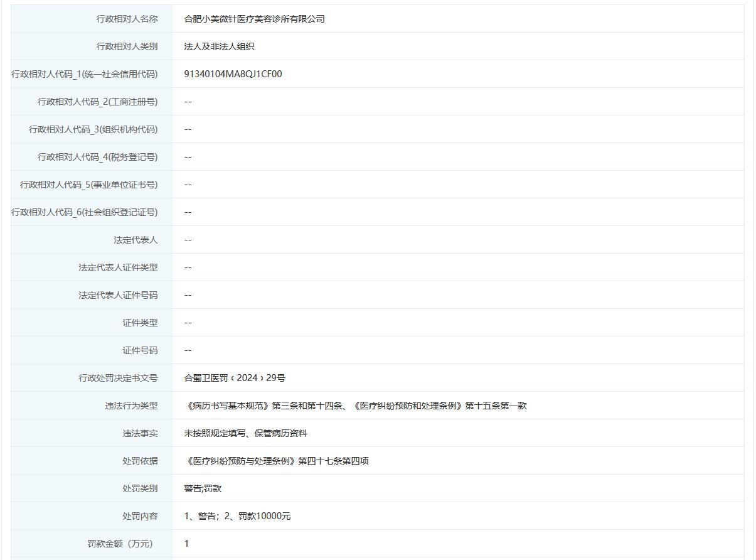Select the value 警告;罚款

click(x=203, y=488)
